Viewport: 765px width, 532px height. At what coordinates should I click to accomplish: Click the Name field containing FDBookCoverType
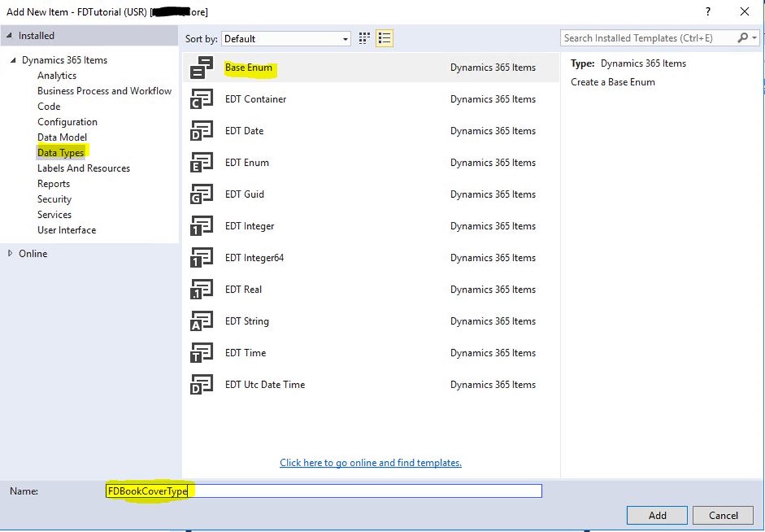click(324, 491)
